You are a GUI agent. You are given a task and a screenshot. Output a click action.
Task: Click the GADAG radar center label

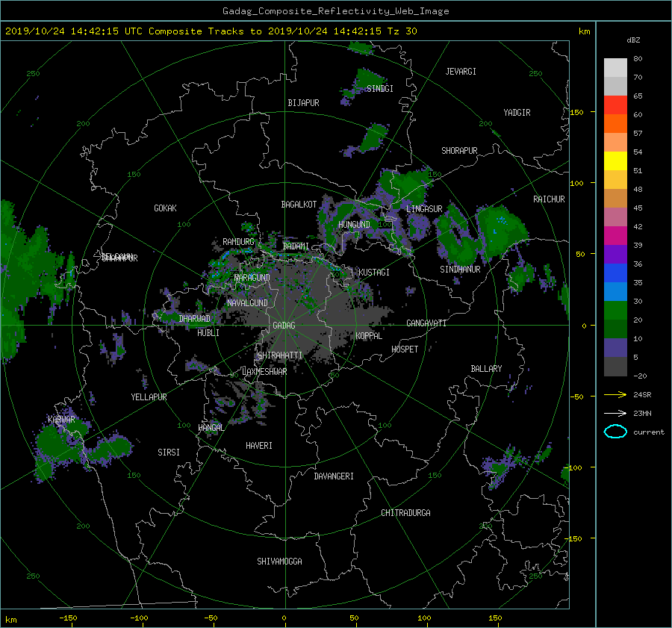(284, 326)
